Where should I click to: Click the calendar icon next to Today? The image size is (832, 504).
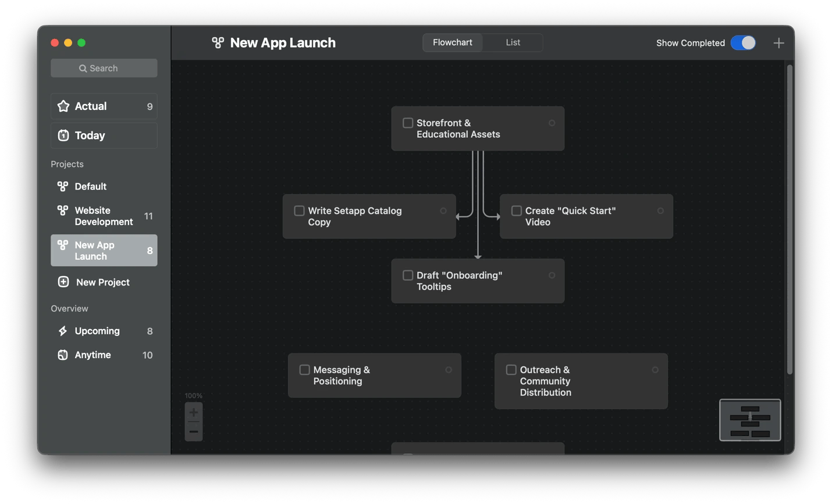63,135
